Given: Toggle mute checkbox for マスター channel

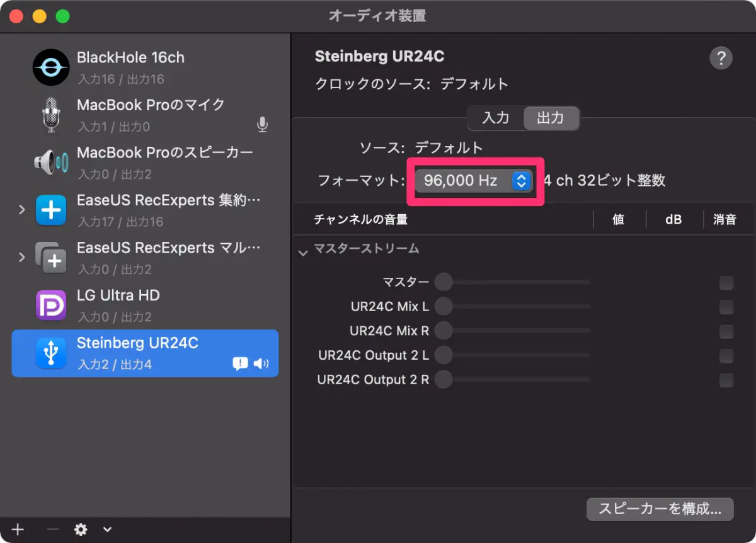Looking at the screenshot, I should [726, 283].
